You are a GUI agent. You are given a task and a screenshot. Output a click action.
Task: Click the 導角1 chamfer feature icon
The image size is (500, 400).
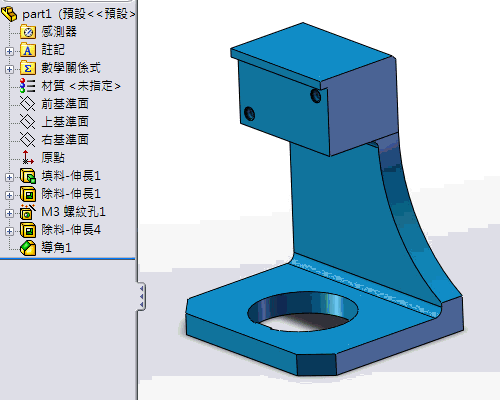[28, 248]
